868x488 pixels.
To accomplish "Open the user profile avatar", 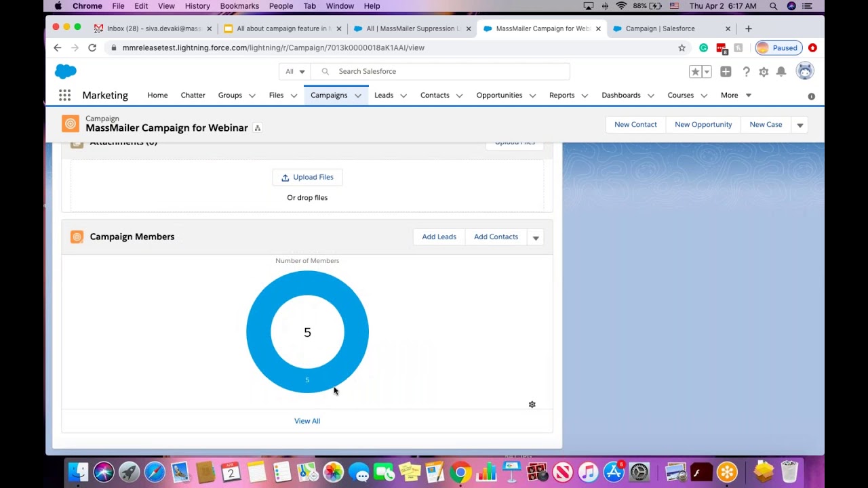I will [x=805, y=71].
